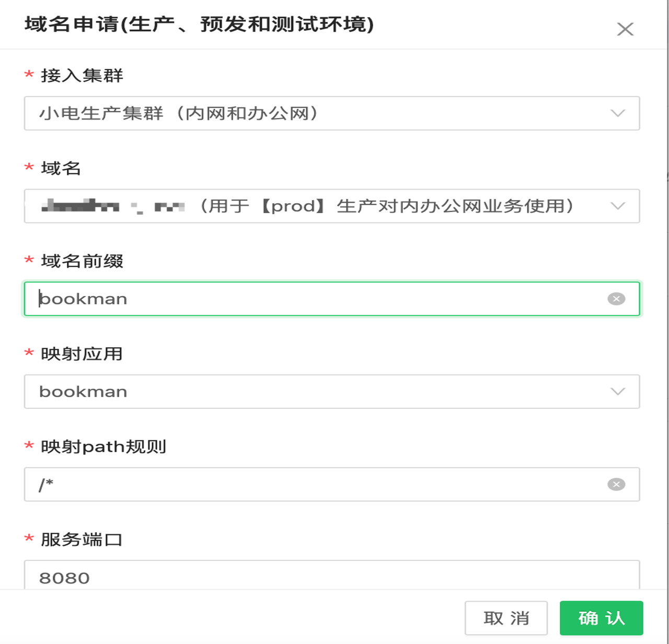Click the 服务端口 field label
The height and width of the screenshot is (644, 669).
coord(82,540)
